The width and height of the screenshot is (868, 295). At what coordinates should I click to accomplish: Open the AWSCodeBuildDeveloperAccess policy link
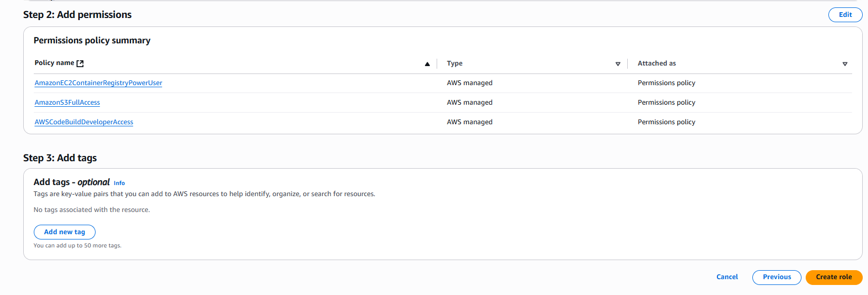click(84, 122)
